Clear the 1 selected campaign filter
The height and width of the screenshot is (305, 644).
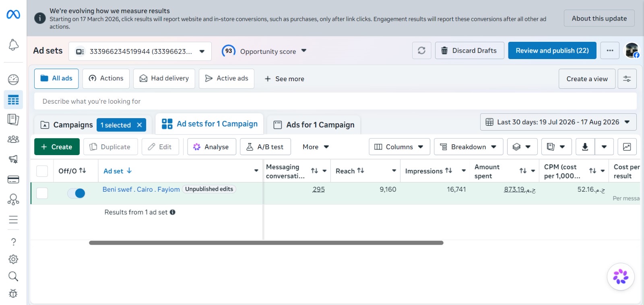139,125
